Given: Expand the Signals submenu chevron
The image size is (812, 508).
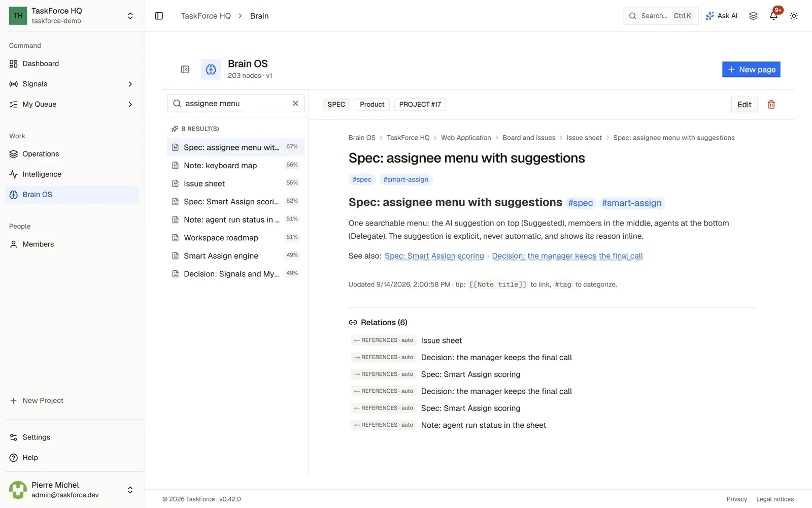Looking at the screenshot, I should click(x=130, y=84).
